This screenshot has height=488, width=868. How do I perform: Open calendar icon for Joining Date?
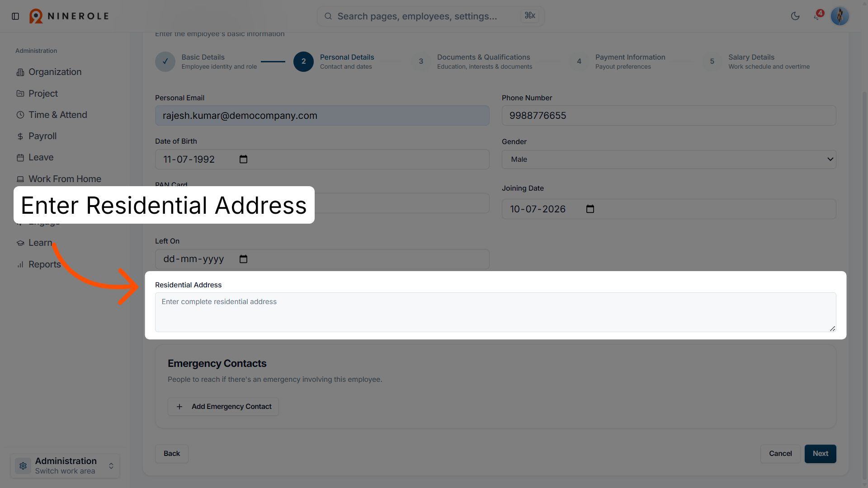[x=590, y=209]
